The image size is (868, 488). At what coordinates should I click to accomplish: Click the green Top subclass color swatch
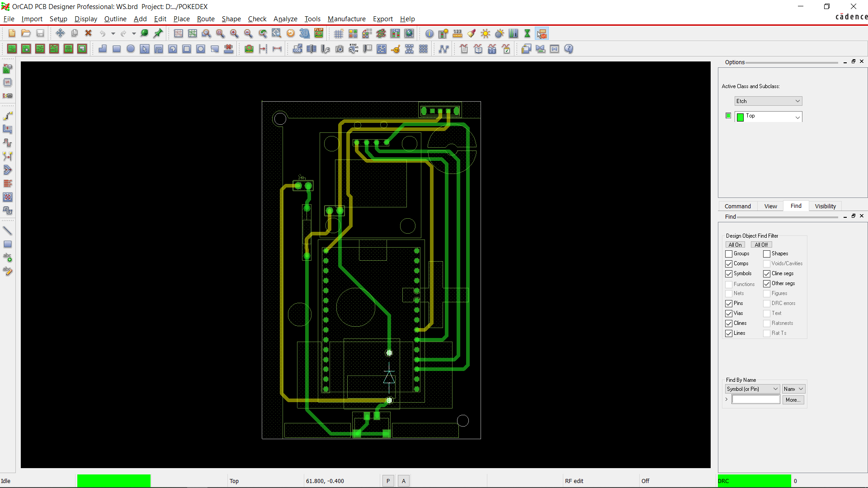tap(740, 117)
